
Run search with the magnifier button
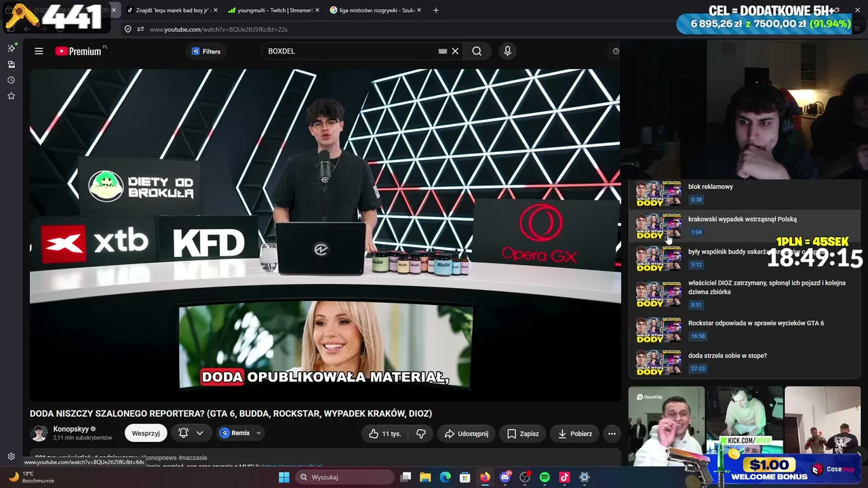[477, 51]
